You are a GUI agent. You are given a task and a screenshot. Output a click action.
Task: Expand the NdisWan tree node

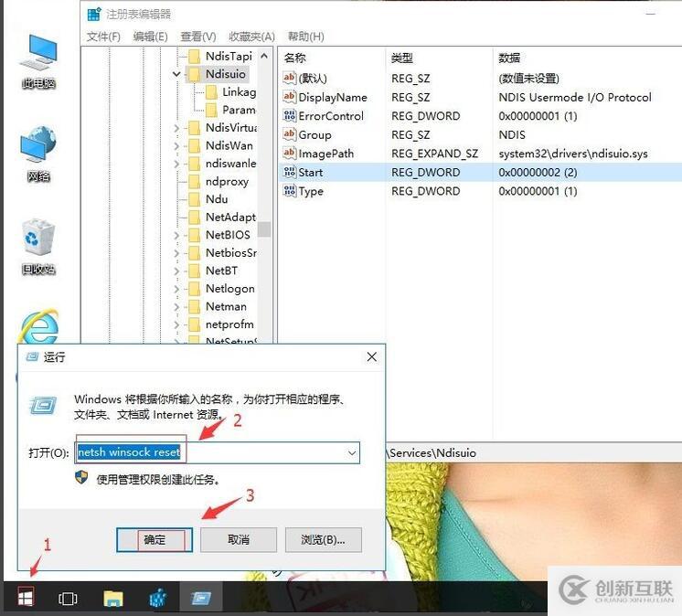point(176,145)
